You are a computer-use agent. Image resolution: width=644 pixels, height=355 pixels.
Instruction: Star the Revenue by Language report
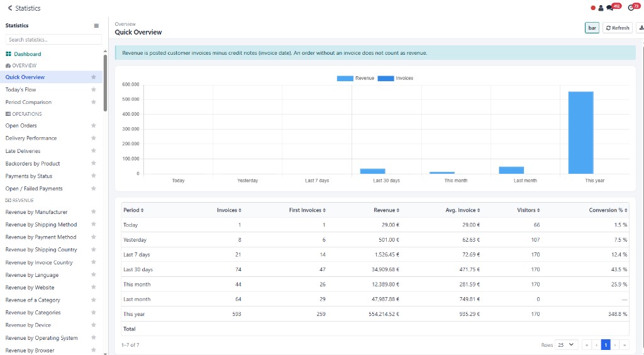94,274
